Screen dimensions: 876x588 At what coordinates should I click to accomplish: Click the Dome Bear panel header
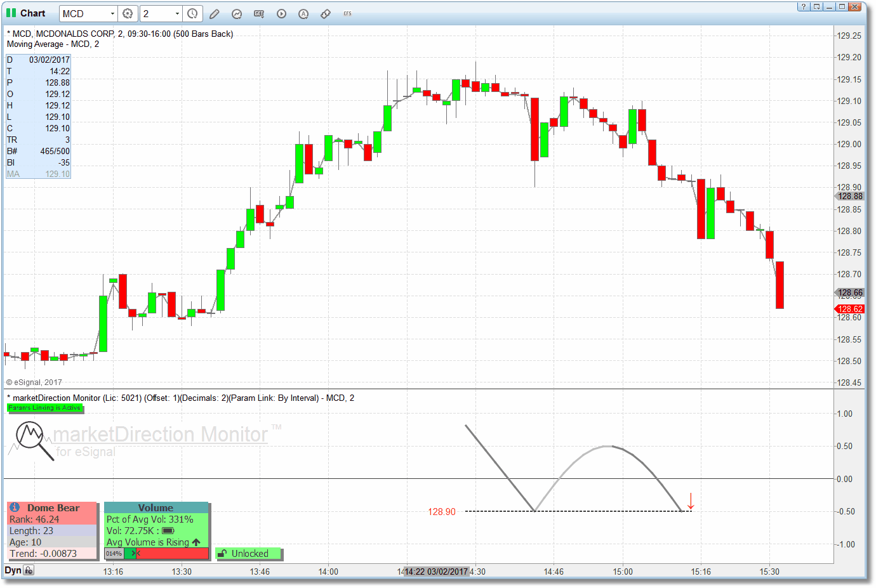(x=52, y=508)
